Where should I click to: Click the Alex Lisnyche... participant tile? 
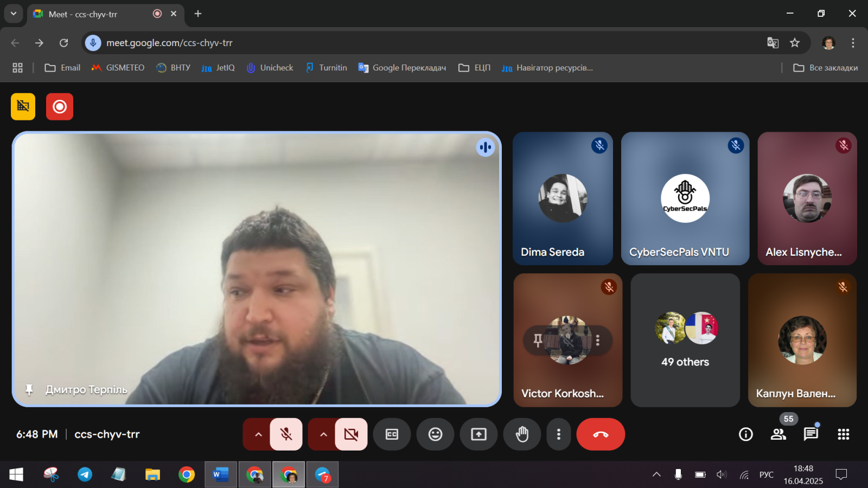(807, 198)
